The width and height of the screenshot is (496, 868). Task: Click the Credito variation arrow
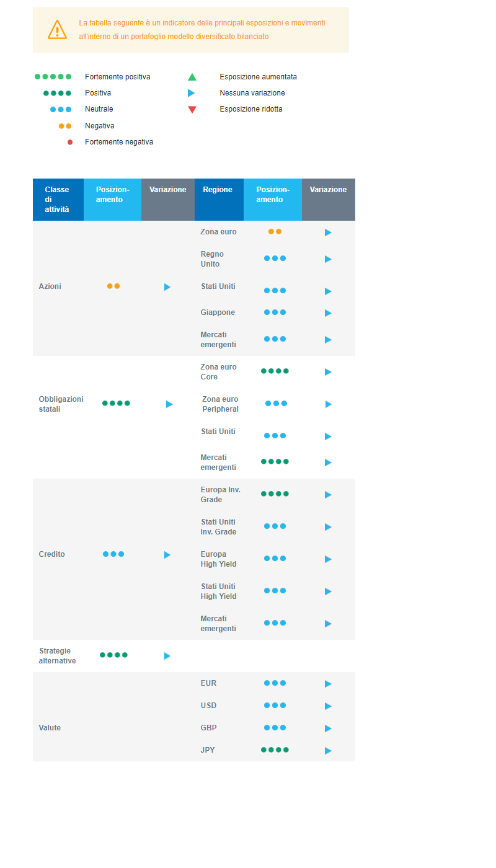point(167,555)
